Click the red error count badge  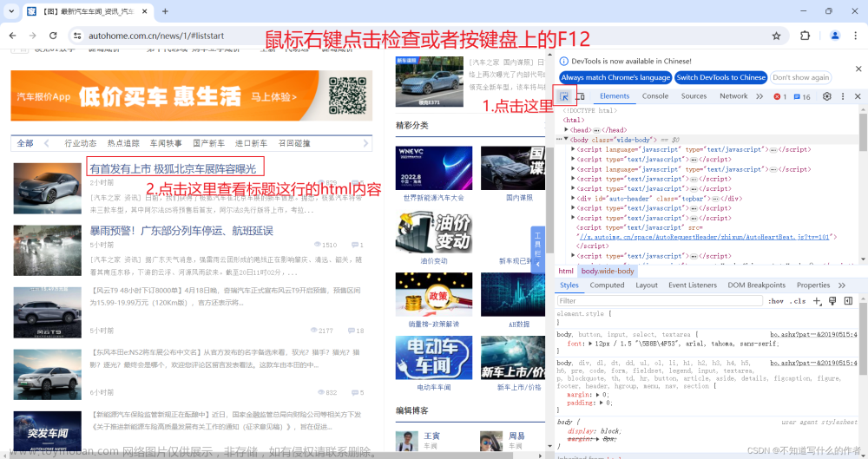[x=780, y=97]
